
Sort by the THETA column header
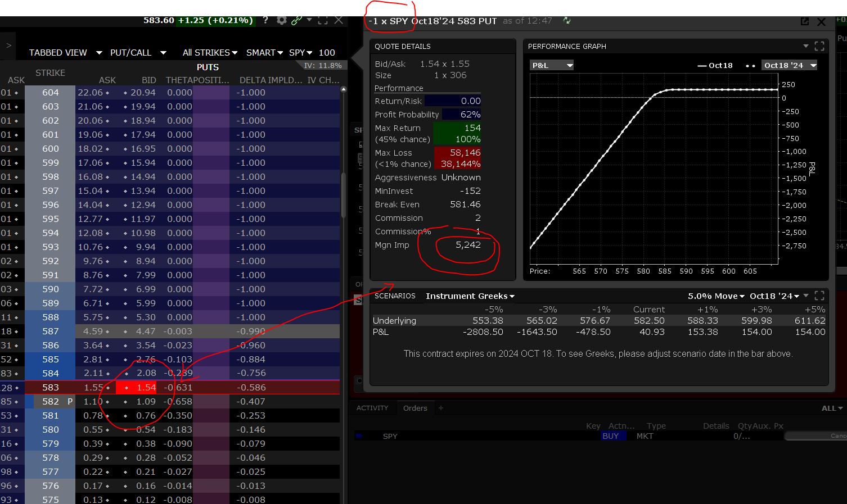click(178, 80)
